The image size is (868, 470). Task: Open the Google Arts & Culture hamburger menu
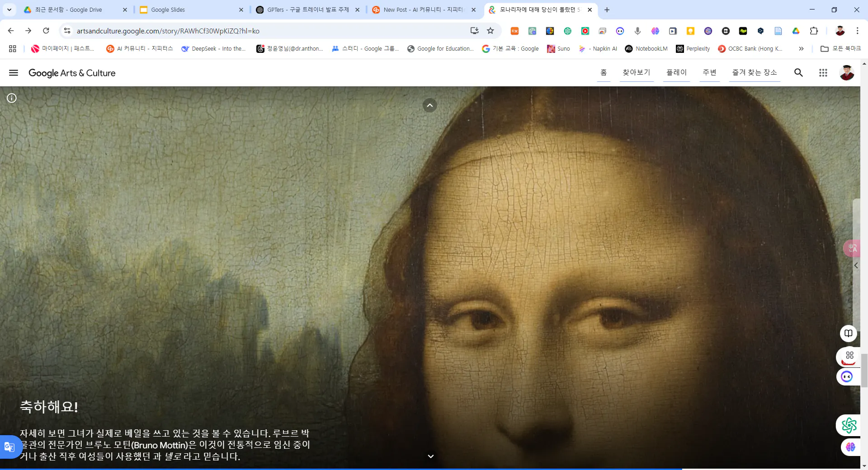point(14,73)
